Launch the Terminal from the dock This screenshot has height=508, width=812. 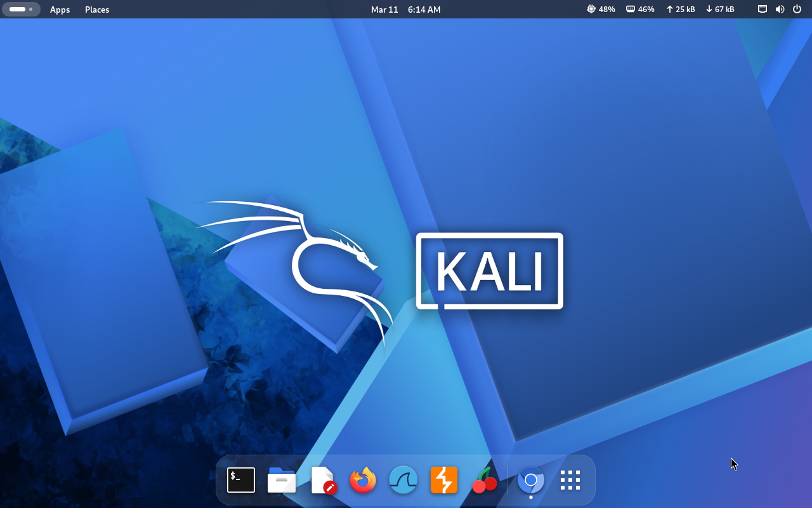241,480
